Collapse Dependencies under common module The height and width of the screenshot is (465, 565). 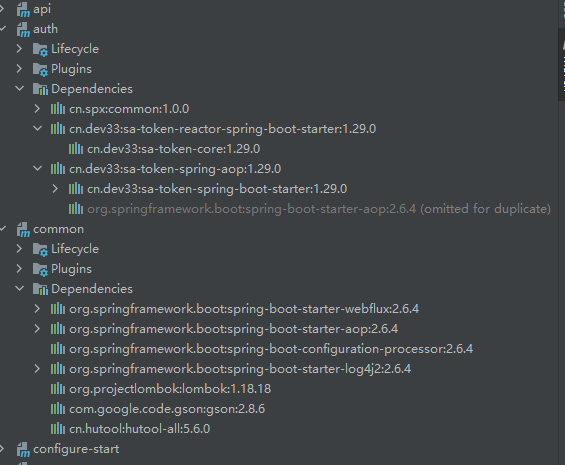(20, 288)
